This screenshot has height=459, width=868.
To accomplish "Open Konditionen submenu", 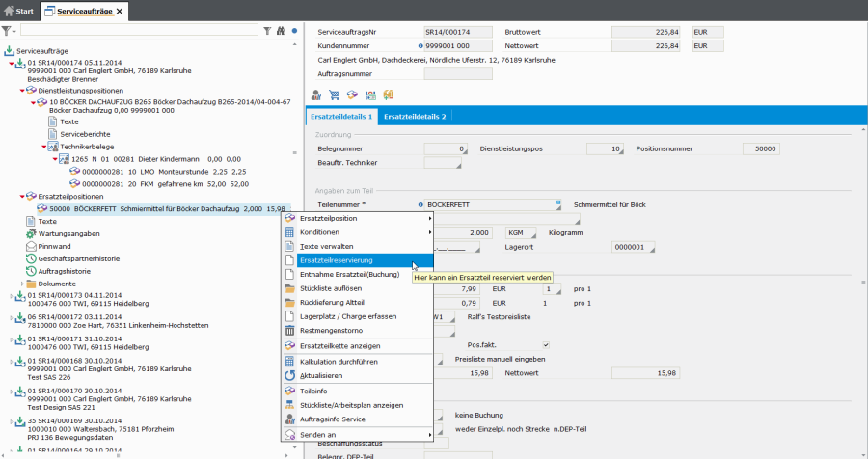I will (x=358, y=232).
